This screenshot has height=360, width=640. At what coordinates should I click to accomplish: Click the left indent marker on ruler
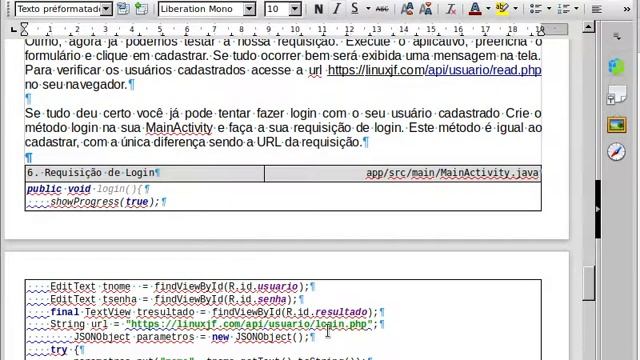24,29
